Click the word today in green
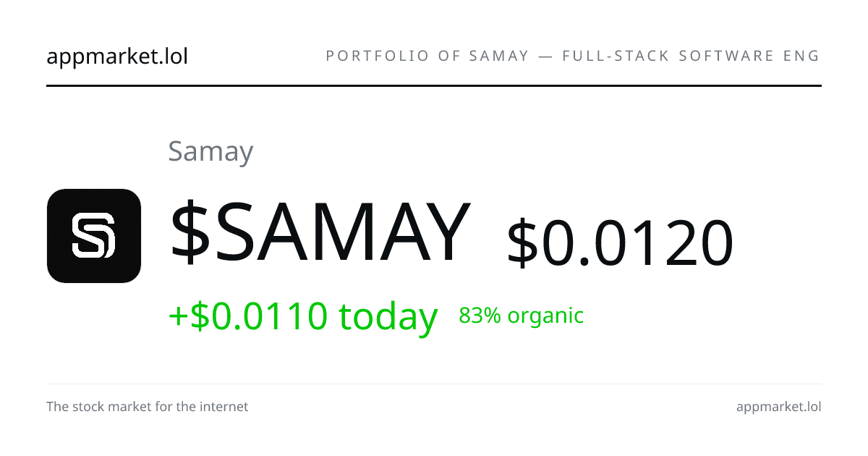The width and height of the screenshot is (868, 456). click(388, 316)
